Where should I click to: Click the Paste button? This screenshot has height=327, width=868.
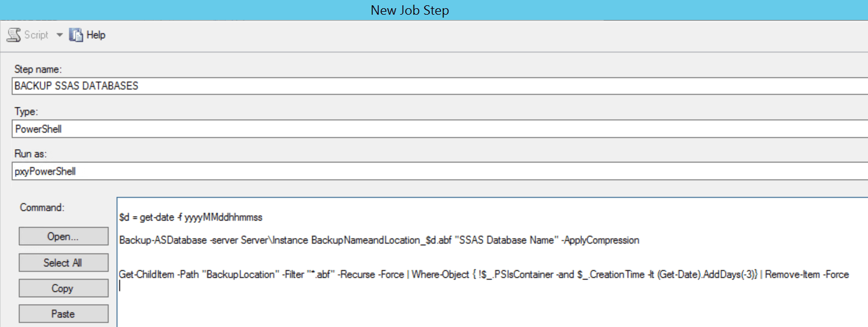(x=63, y=313)
